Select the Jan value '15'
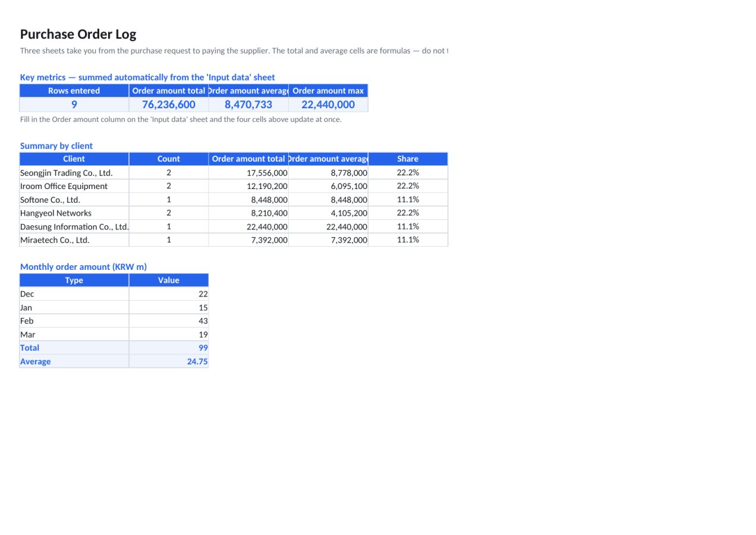This screenshot has width=756, height=535. (169, 307)
